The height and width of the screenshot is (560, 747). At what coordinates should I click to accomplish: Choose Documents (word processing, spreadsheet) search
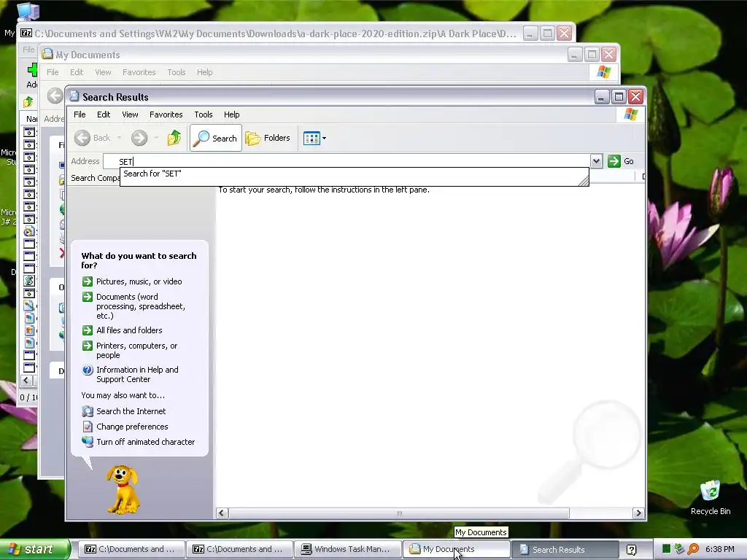pyautogui.click(x=141, y=306)
